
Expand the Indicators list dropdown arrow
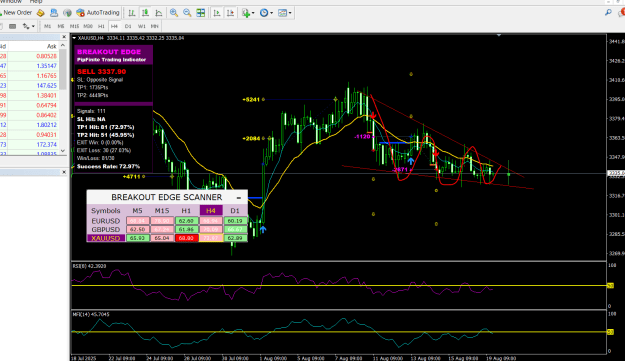coord(253,13)
